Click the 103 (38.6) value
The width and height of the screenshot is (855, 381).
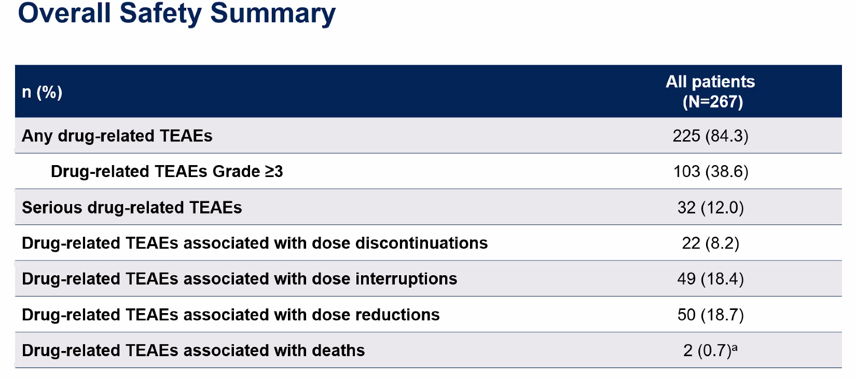coord(711,172)
